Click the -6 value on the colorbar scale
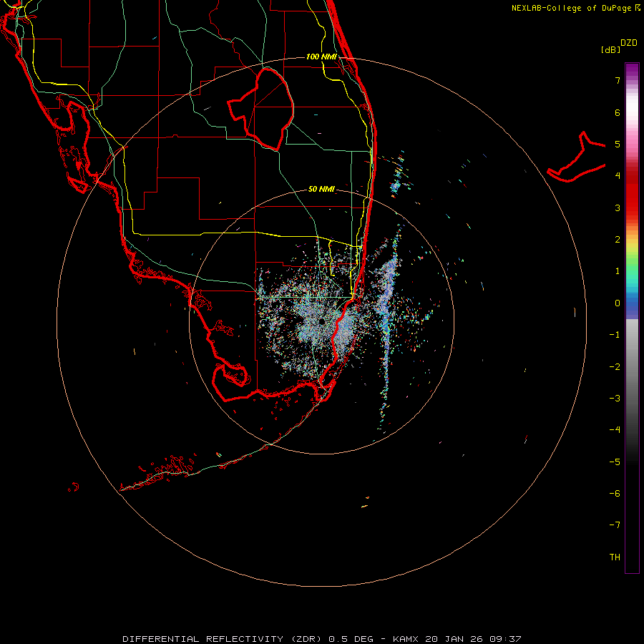The height and width of the screenshot is (644, 644). point(615,494)
